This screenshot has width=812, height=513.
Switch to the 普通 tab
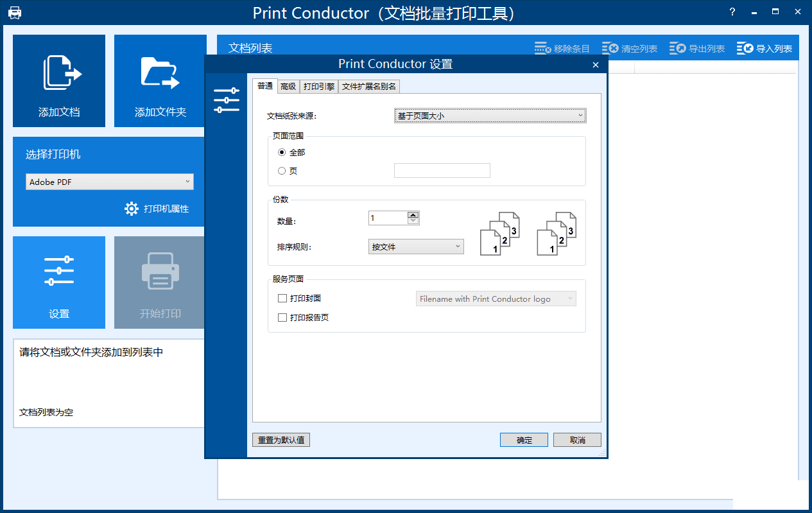[x=264, y=86]
